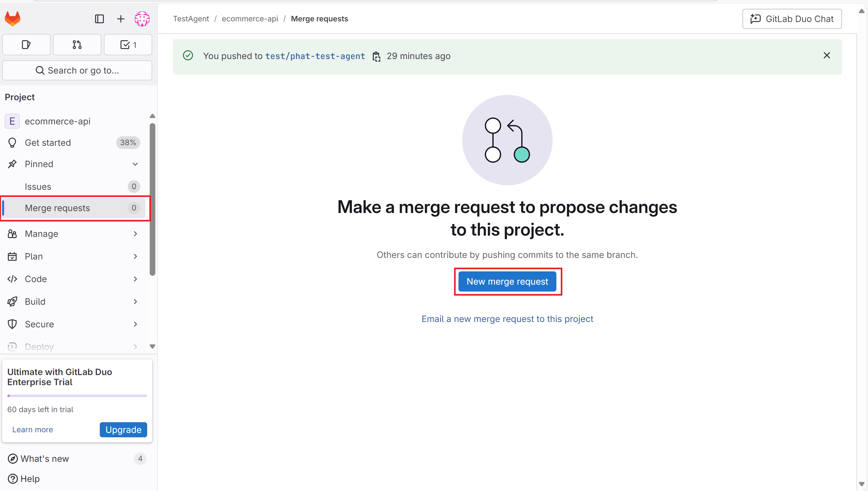
Task: Open GitLab Duo Chat
Action: pos(791,19)
